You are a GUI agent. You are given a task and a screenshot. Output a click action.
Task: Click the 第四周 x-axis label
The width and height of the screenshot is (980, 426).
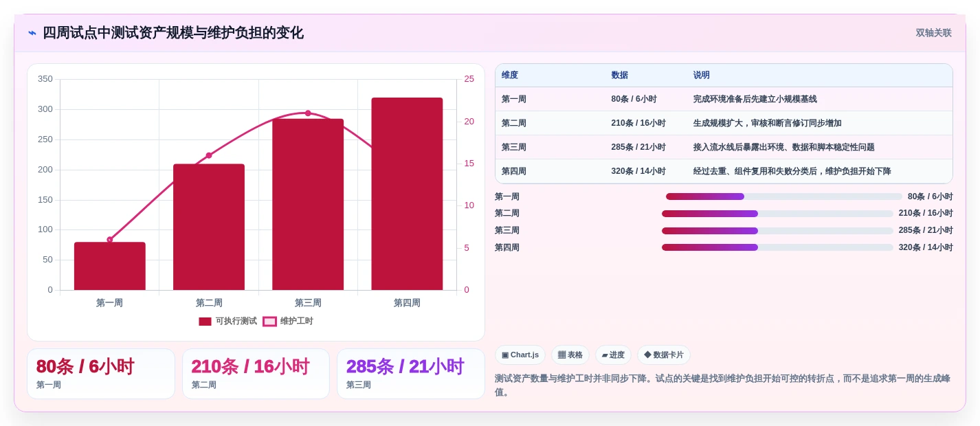(407, 303)
